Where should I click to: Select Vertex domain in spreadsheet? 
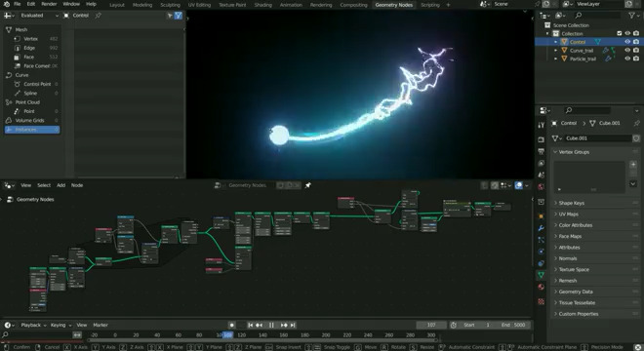(32, 39)
